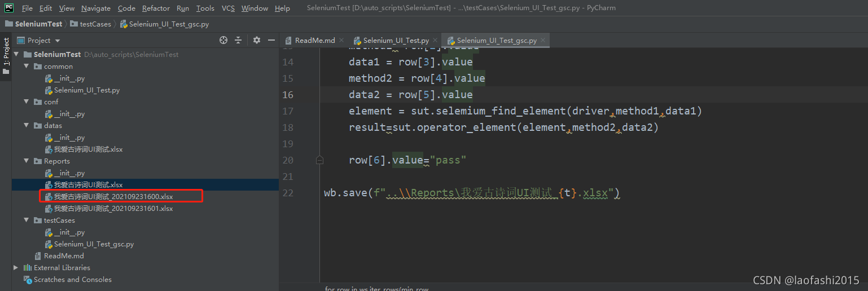Close the ReadMe.md tab
Image resolution: width=868 pixels, height=291 pixels.
click(x=341, y=41)
